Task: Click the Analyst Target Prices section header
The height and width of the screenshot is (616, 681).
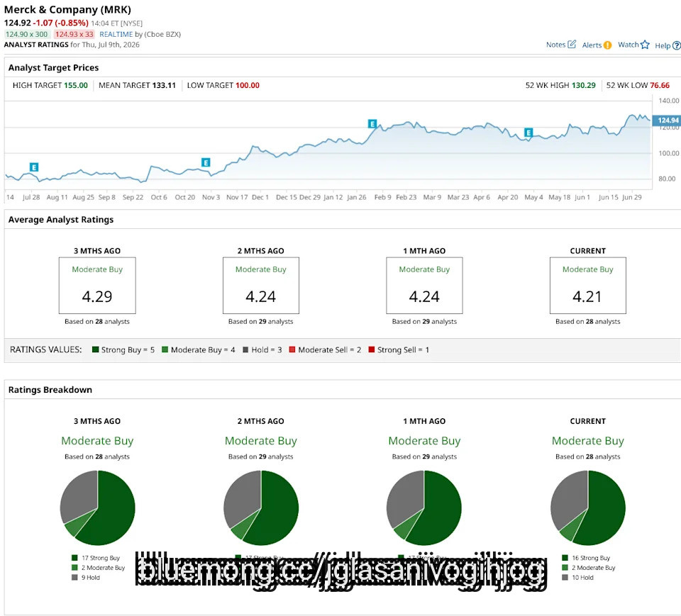Action: point(53,68)
